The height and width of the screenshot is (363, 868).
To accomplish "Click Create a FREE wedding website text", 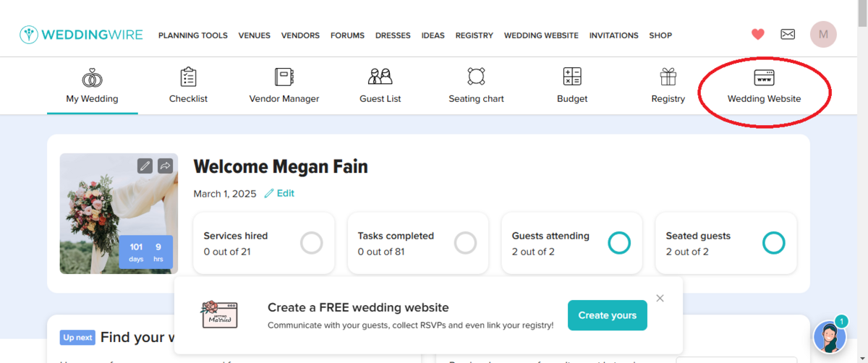I will click(x=358, y=307).
